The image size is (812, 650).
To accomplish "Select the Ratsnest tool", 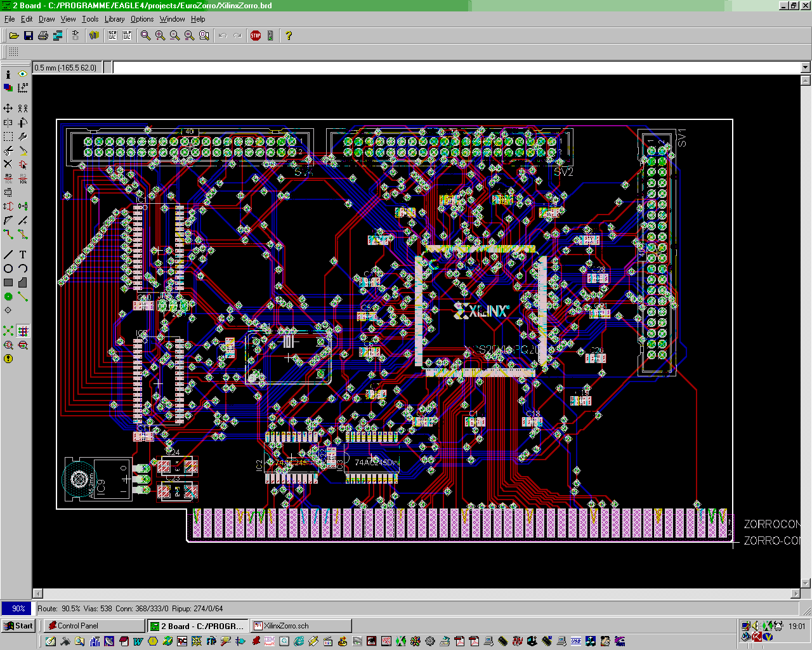I will point(8,331).
